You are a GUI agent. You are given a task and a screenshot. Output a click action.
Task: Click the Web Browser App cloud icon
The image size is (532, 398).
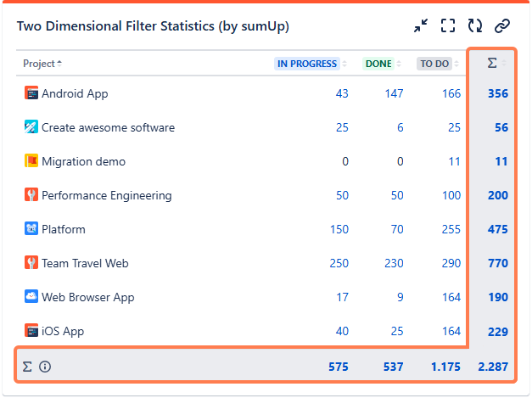pyautogui.click(x=31, y=297)
